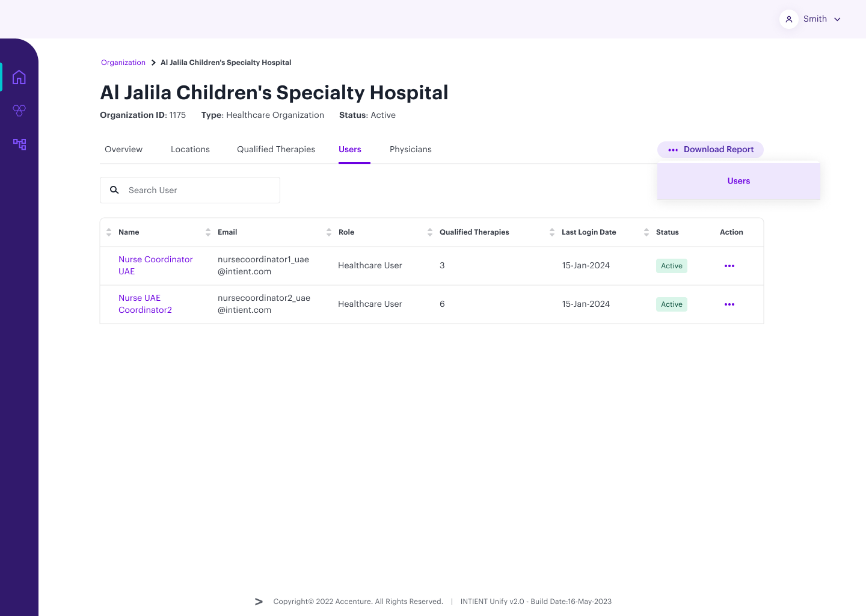Open action menu for Nurse UAE Coordinator2
The height and width of the screenshot is (616, 866).
(x=729, y=304)
